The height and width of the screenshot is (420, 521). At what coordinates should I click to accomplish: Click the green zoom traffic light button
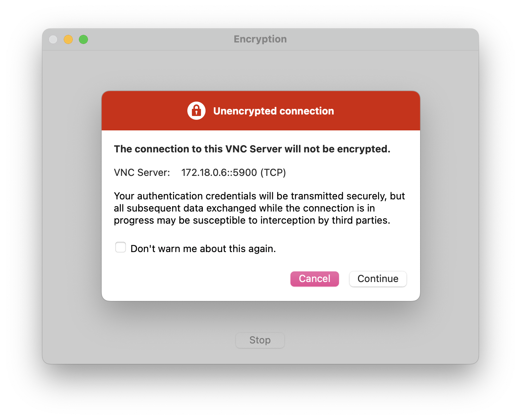tap(83, 39)
